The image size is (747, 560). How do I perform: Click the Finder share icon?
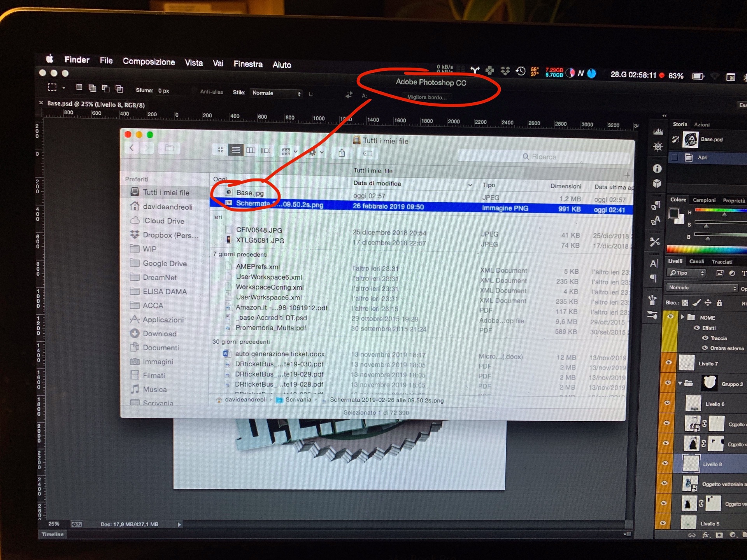point(342,153)
